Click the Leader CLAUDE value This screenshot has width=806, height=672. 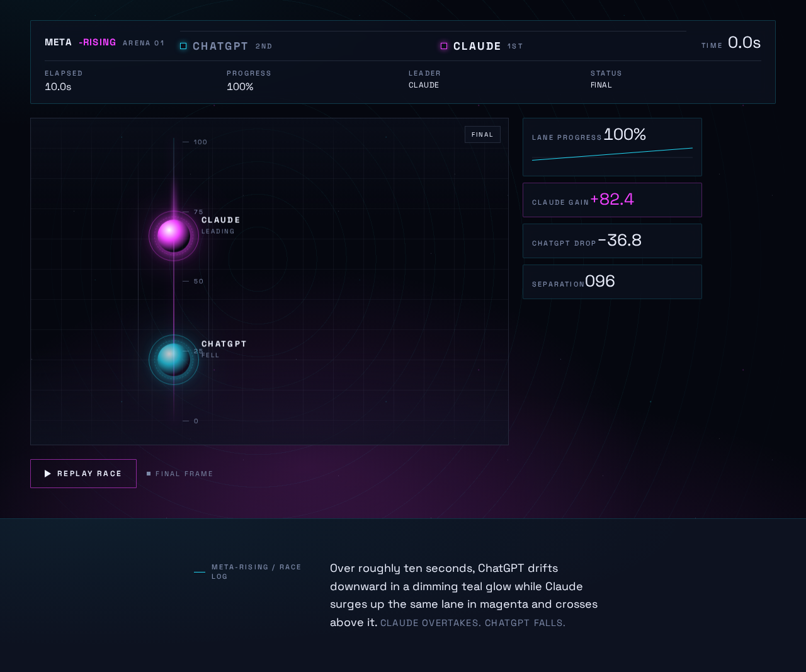[424, 85]
